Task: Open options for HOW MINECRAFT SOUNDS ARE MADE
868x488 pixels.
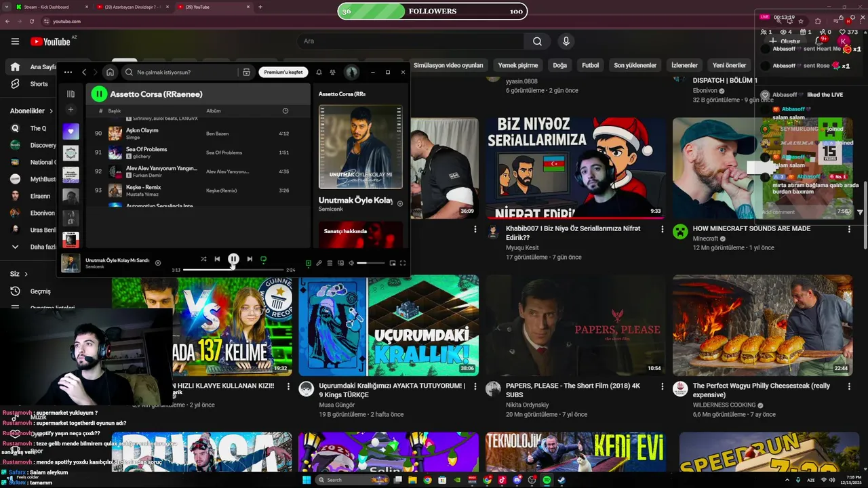Action: [x=849, y=229]
